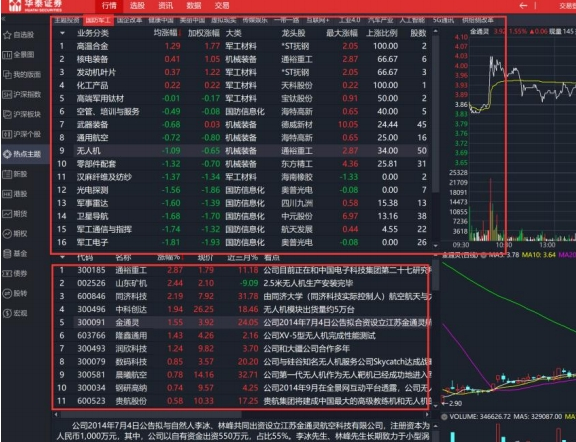Screen dimensions: 576x442
Task: Open the 基金 funds sidebar icon
Action: click(x=7, y=253)
